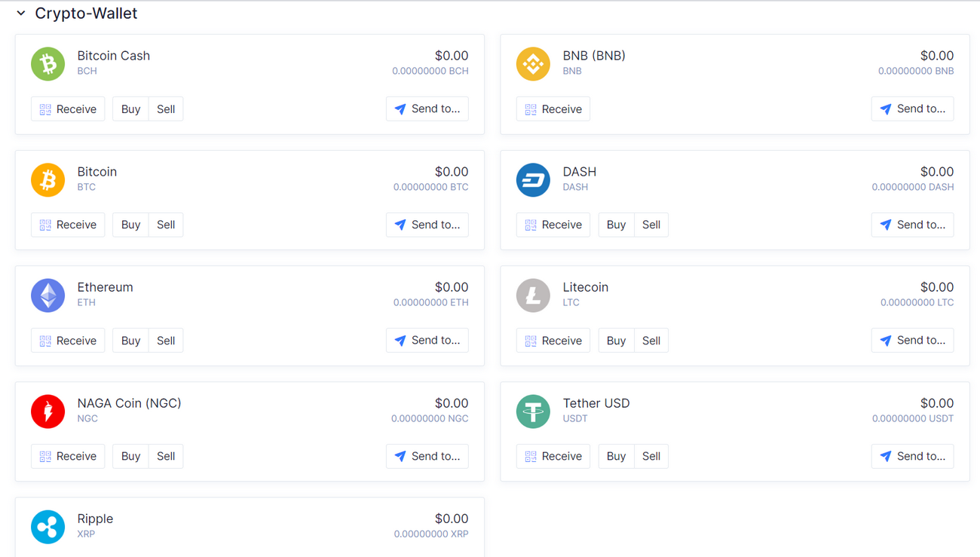Open Receive for BNB

pyautogui.click(x=553, y=109)
